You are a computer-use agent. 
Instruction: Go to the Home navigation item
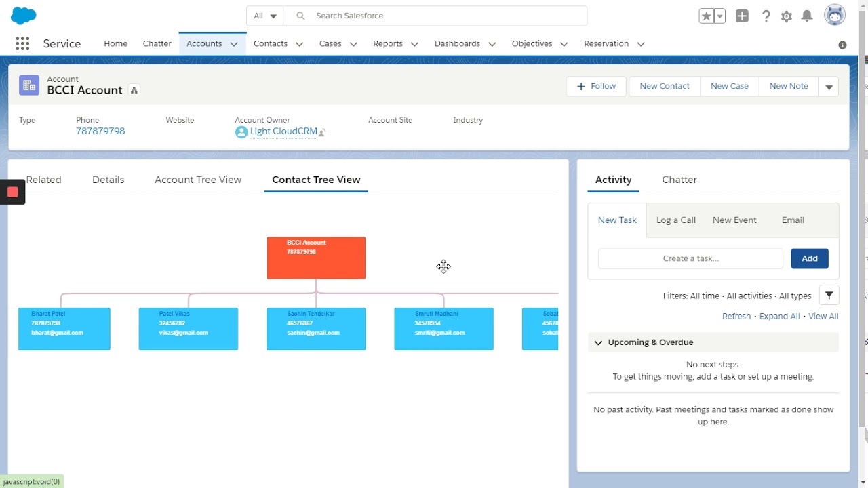[x=115, y=43]
